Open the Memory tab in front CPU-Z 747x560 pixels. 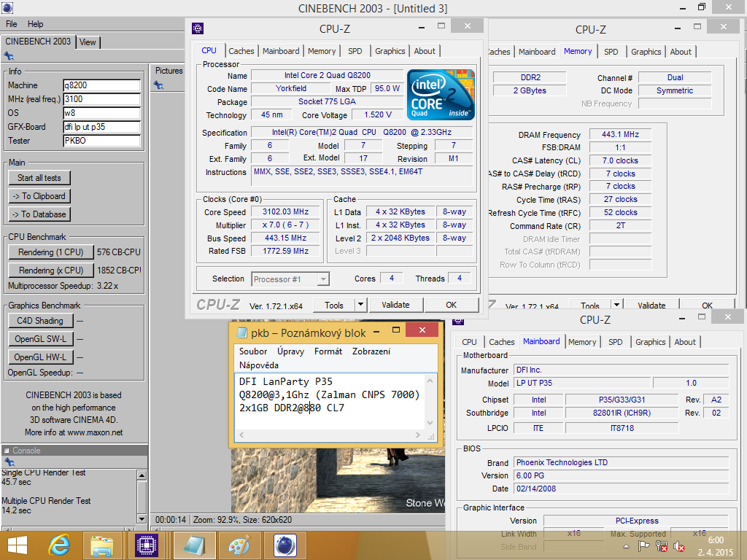[x=322, y=51]
